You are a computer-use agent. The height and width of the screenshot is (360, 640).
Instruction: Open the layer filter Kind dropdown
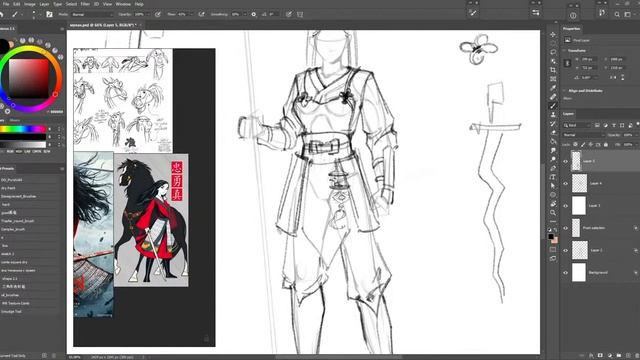point(577,125)
